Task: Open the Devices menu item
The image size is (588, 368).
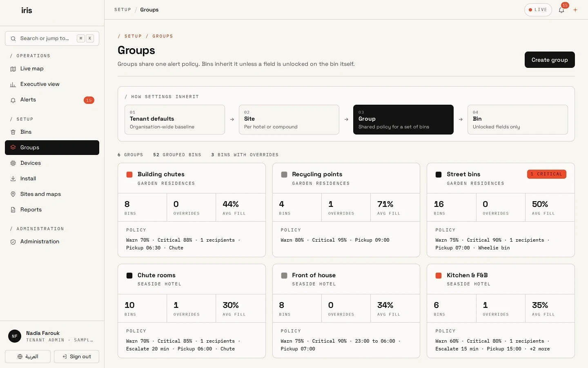Action: point(52,163)
